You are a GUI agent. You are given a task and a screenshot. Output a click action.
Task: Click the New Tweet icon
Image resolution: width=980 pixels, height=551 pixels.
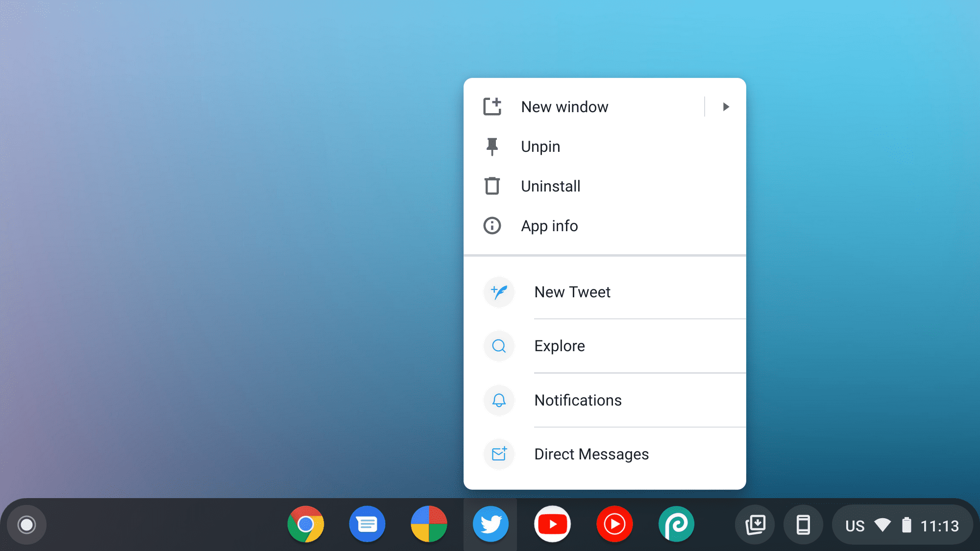(x=499, y=291)
